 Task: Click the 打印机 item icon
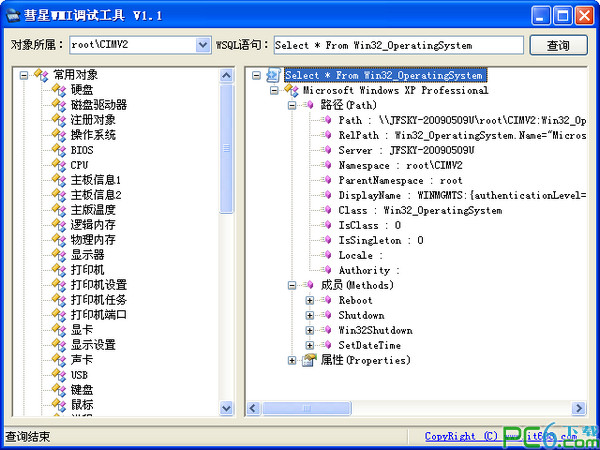click(x=59, y=270)
